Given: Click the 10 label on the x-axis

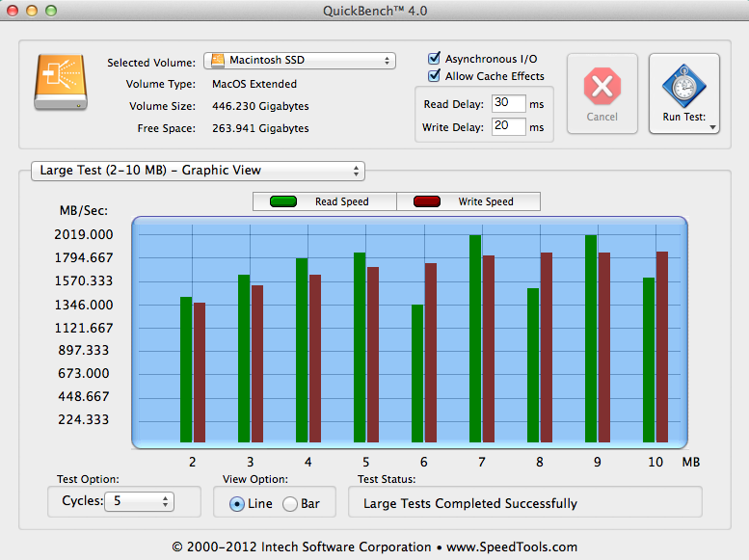Looking at the screenshot, I should click(x=655, y=462).
